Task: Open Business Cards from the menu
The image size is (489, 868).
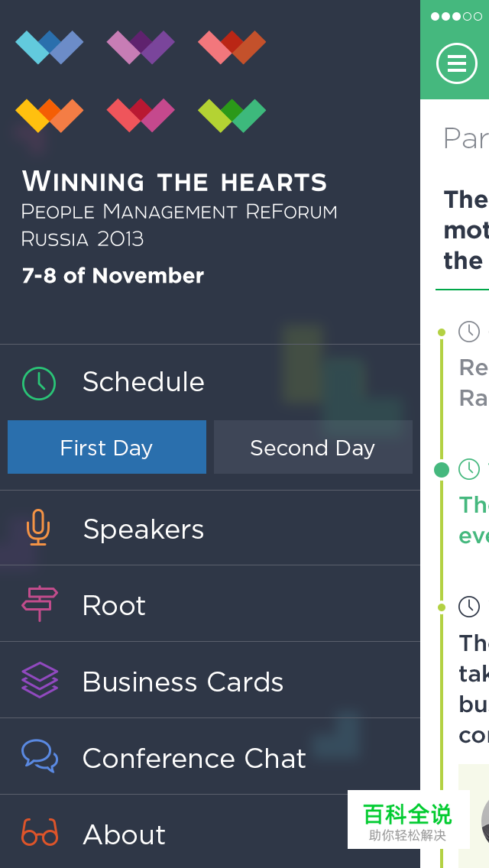Action: (x=183, y=682)
